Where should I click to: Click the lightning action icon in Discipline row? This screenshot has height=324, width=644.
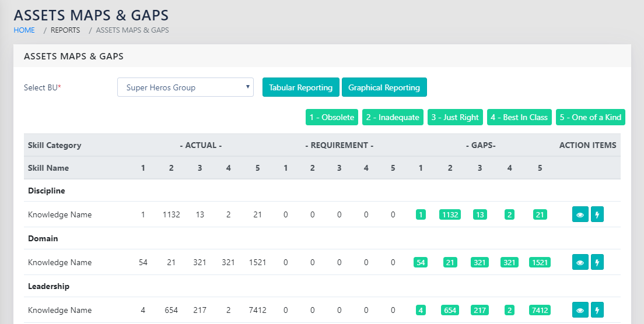tap(597, 214)
